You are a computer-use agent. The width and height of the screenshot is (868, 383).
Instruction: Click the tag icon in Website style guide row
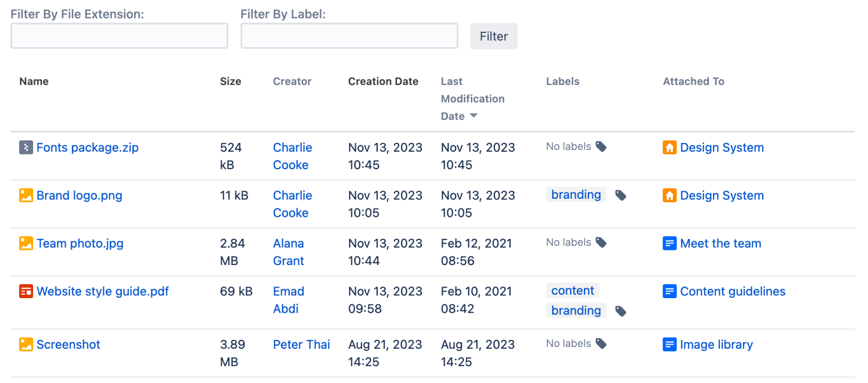point(621,312)
